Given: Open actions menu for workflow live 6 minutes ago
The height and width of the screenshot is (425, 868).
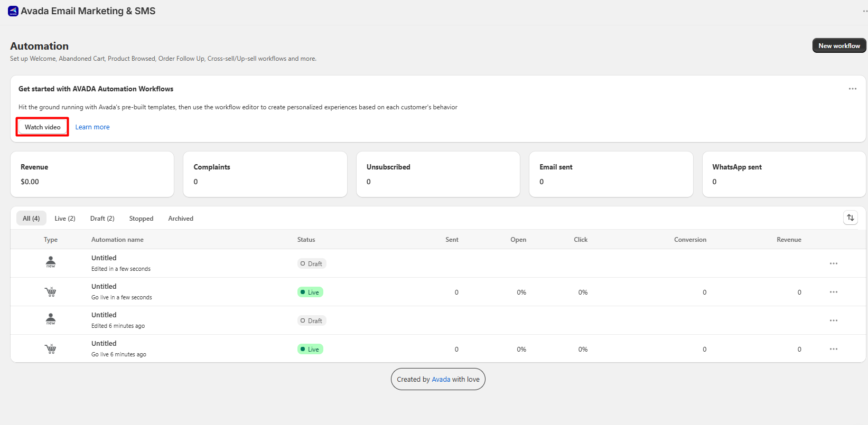Looking at the screenshot, I should coord(834,349).
